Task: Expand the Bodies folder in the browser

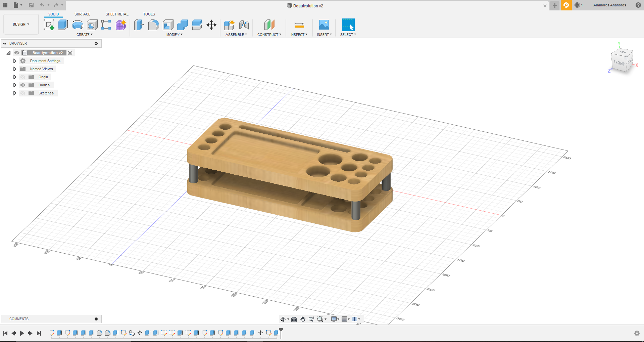Action: (14, 85)
